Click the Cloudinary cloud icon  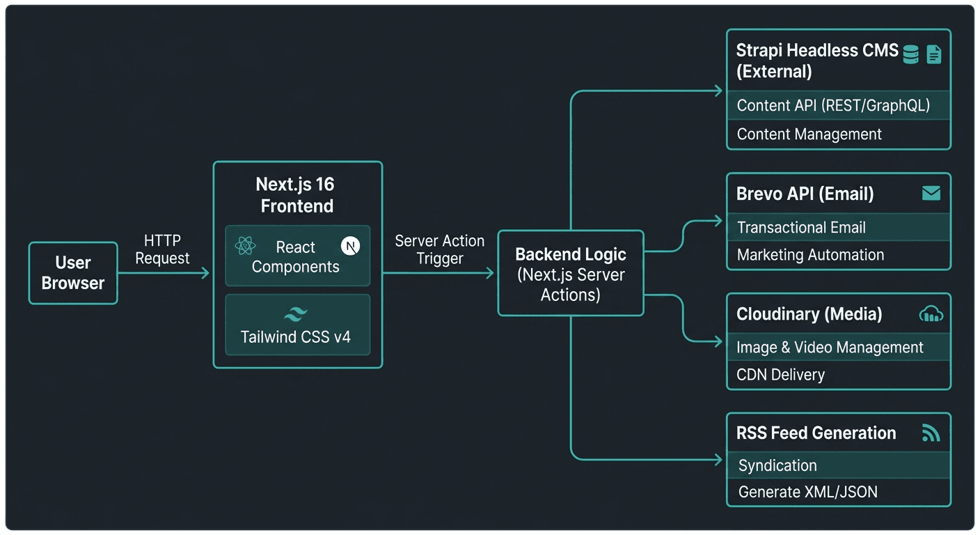point(931,314)
